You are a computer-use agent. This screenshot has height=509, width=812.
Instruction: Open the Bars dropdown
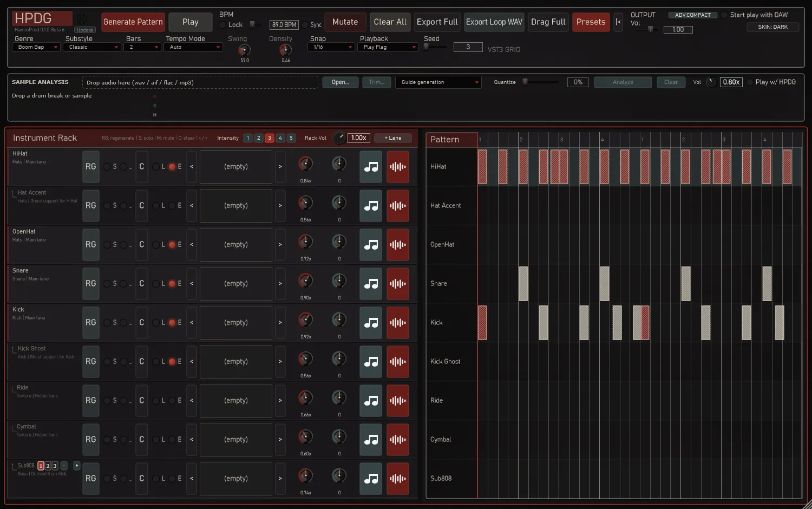tap(142, 47)
